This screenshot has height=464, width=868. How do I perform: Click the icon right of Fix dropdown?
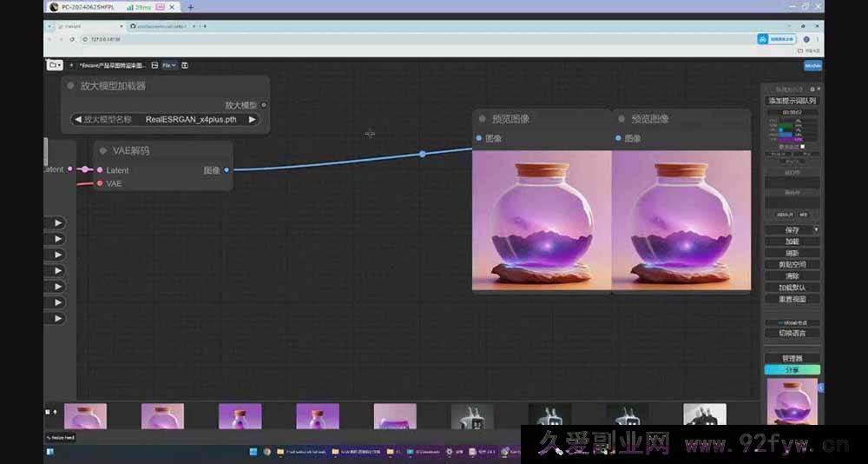coord(185,65)
